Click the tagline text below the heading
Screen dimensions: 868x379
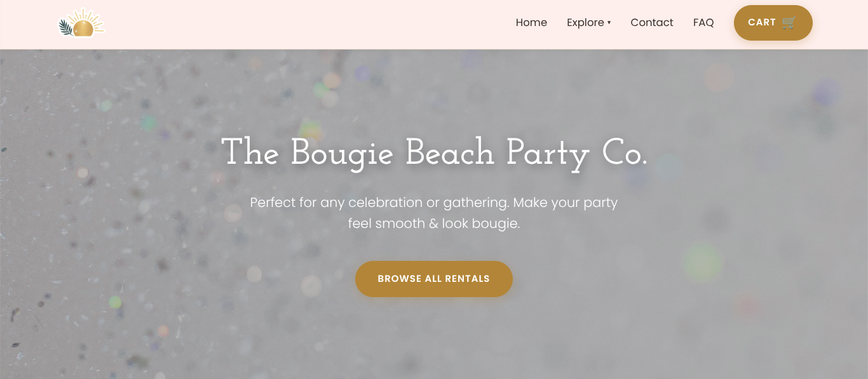434,213
